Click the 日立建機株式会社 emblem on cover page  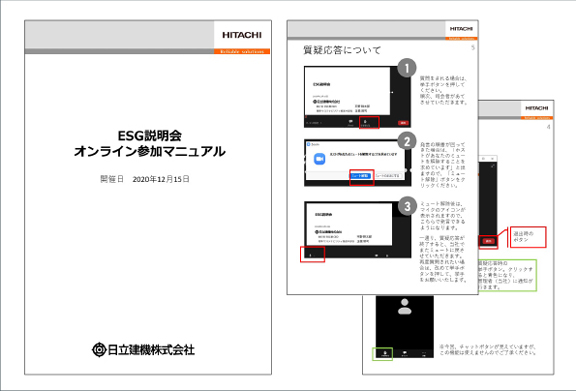(x=98, y=349)
